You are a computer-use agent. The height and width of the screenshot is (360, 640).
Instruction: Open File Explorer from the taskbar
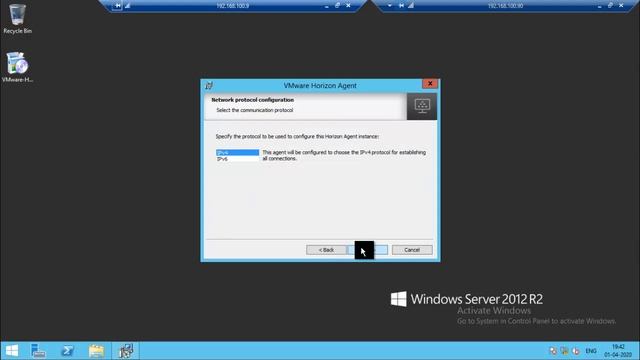tap(96, 351)
